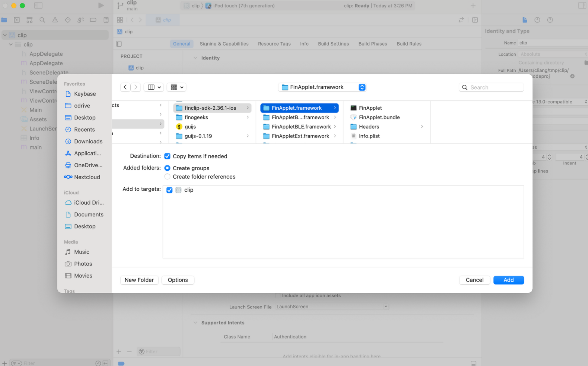
Task: Click the Add button in the dialog
Action: pos(509,280)
